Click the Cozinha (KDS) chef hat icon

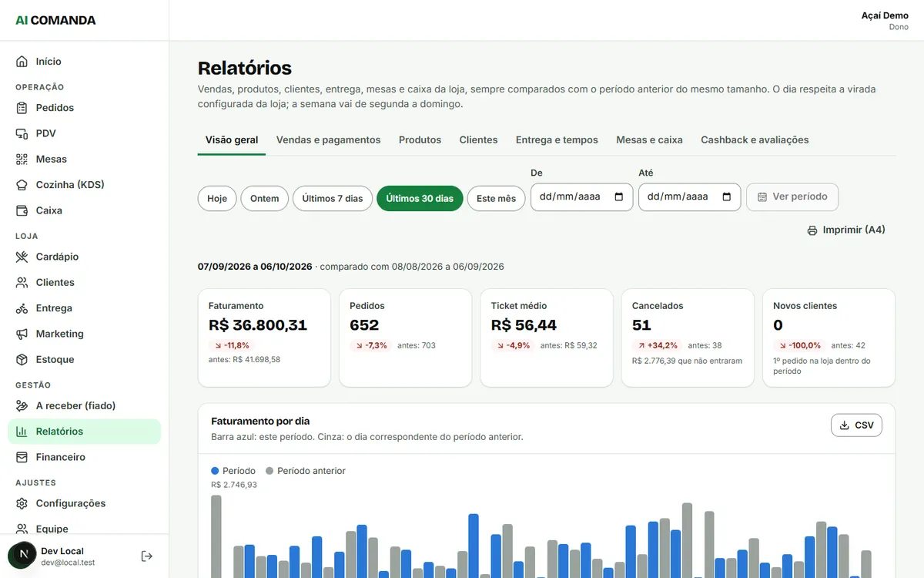coord(22,185)
